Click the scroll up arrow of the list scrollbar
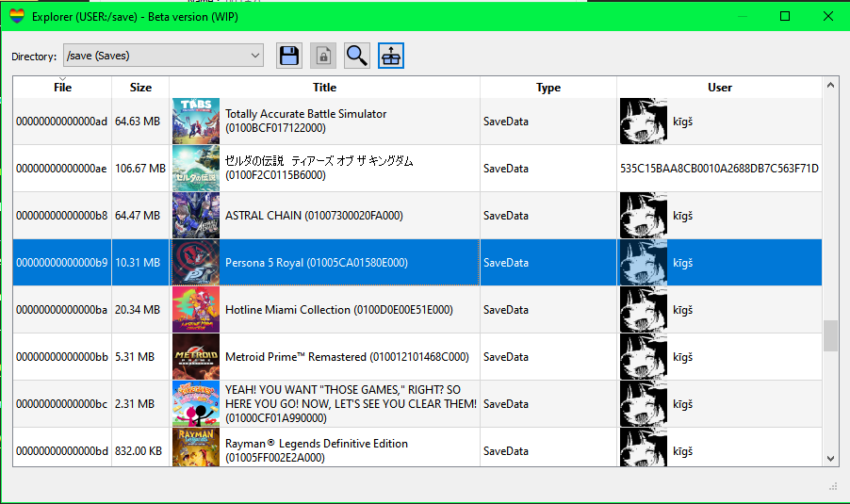Viewport: 850px width, 504px height. 830,86
